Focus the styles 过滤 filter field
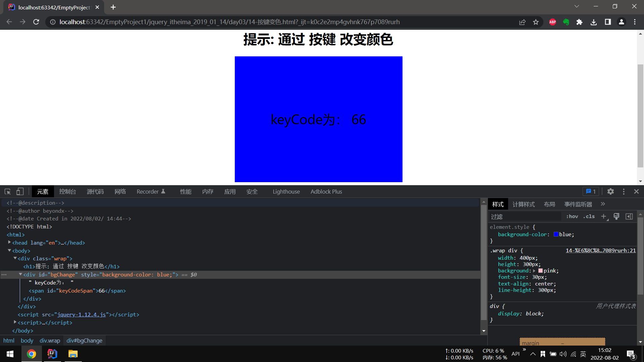This screenshot has height=362, width=644. 525,216
